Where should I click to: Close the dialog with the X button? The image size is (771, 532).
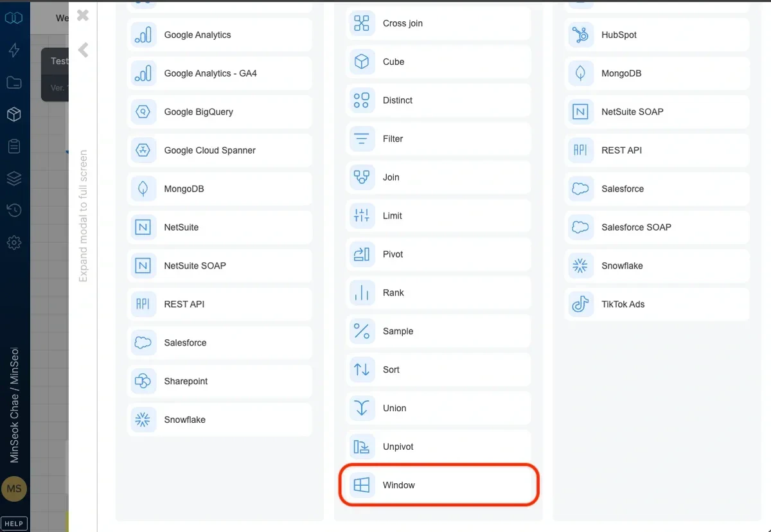pos(82,15)
